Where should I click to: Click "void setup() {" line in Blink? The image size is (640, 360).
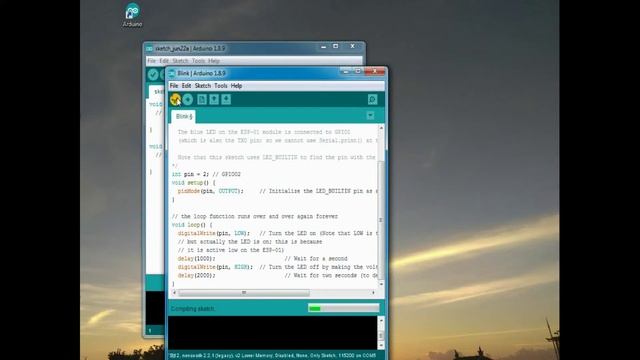(193, 182)
